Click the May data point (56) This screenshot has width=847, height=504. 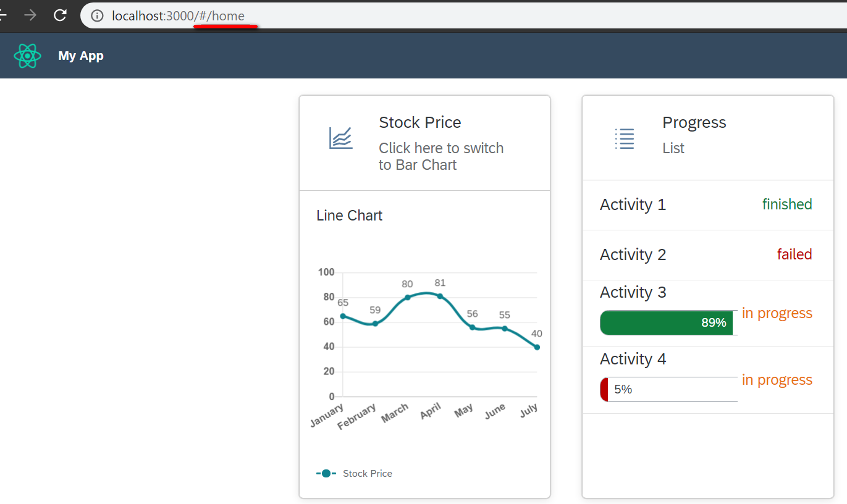(472, 327)
